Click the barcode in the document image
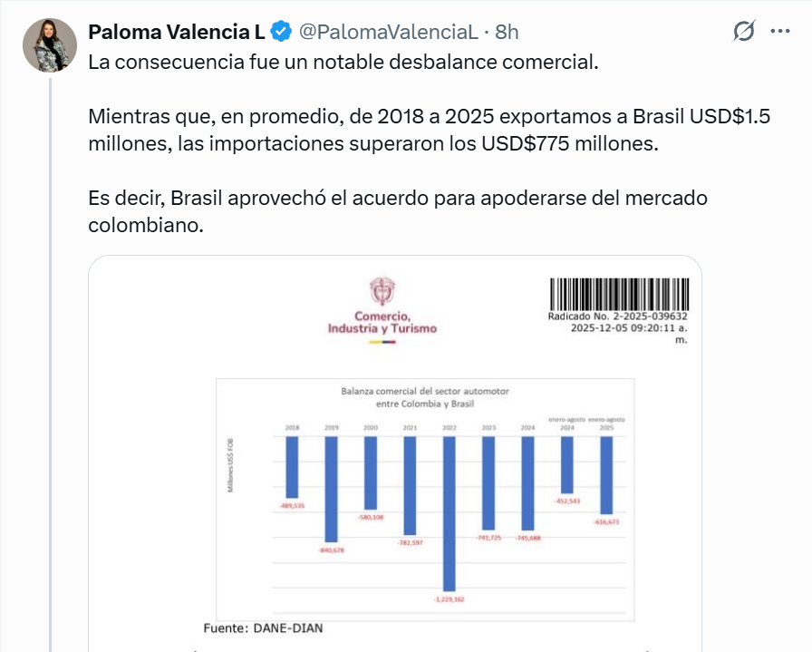This screenshot has height=652, width=812. [618, 294]
